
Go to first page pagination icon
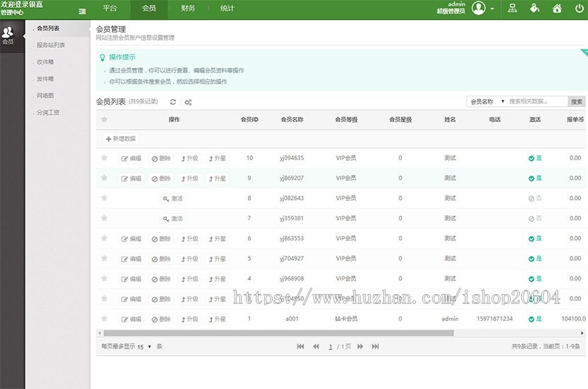coord(300,346)
